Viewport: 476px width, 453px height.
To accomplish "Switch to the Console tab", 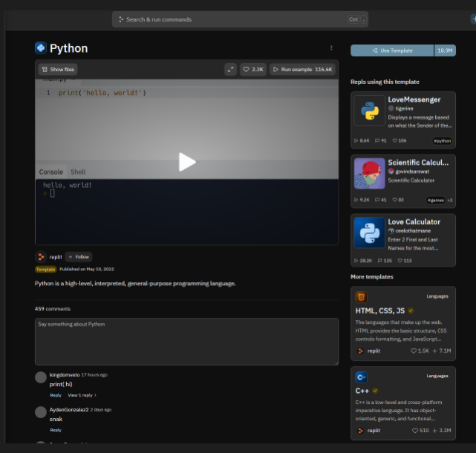I will (x=51, y=172).
